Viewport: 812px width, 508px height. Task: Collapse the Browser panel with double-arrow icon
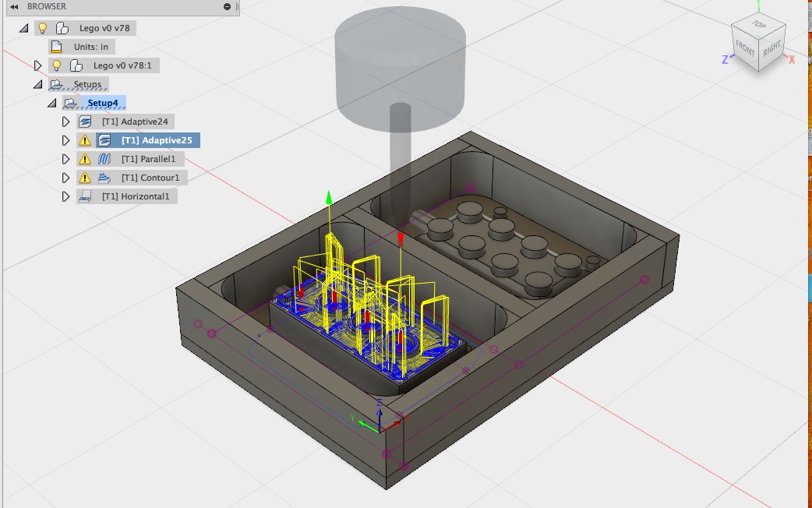(x=14, y=7)
